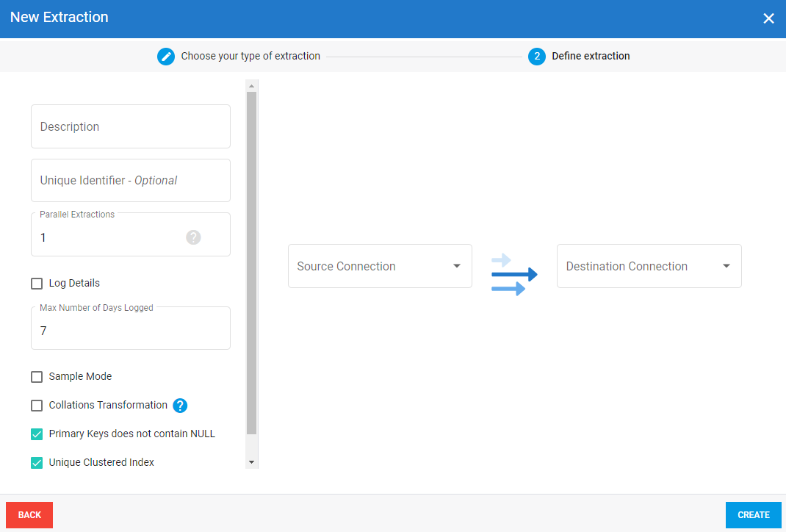The image size is (786, 532).
Task: Go to Choose your type of extraction step
Action: point(250,56)
